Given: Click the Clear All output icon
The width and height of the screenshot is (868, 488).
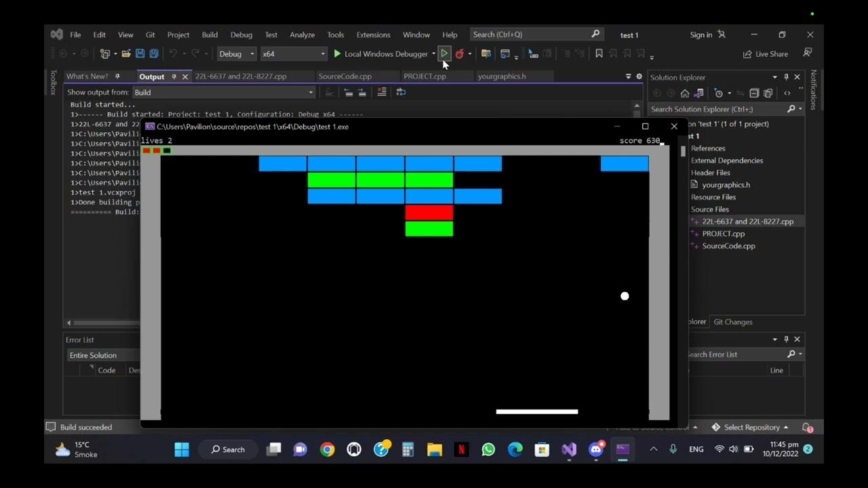Looking at the screenshot, I should [382, 92].
